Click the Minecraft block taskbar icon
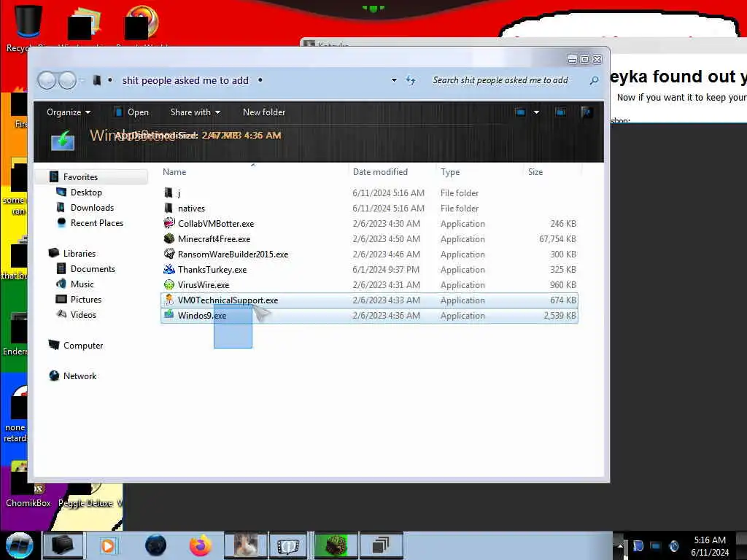 (336, 545)
